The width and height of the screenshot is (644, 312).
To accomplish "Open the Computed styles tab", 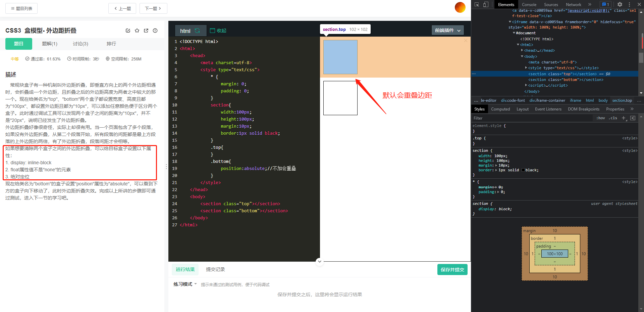I will (x=500, y=109).
